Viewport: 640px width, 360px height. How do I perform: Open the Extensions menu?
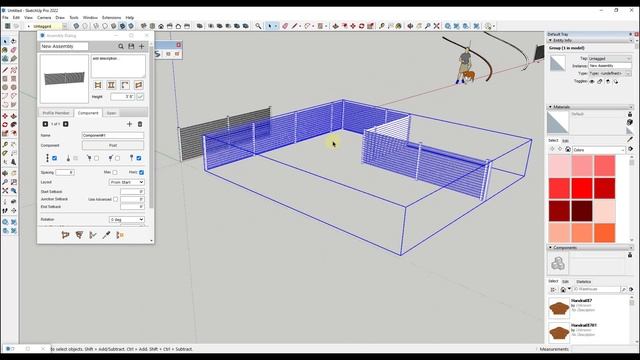coord(111,18)
